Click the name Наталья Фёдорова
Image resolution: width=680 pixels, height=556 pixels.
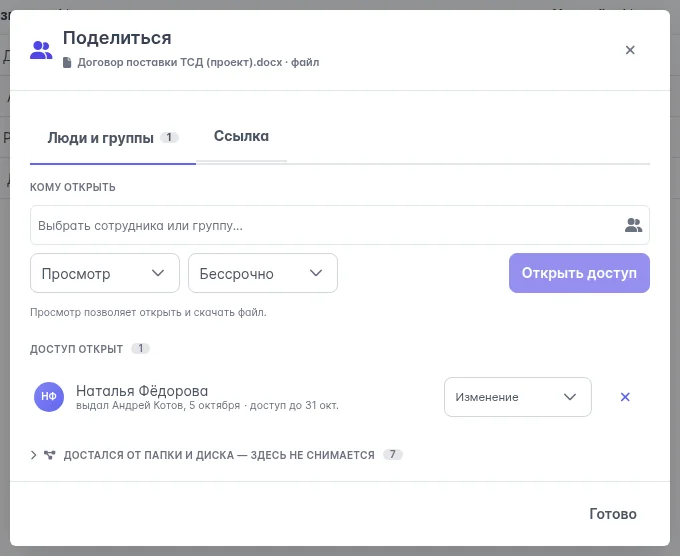point(142,391)
